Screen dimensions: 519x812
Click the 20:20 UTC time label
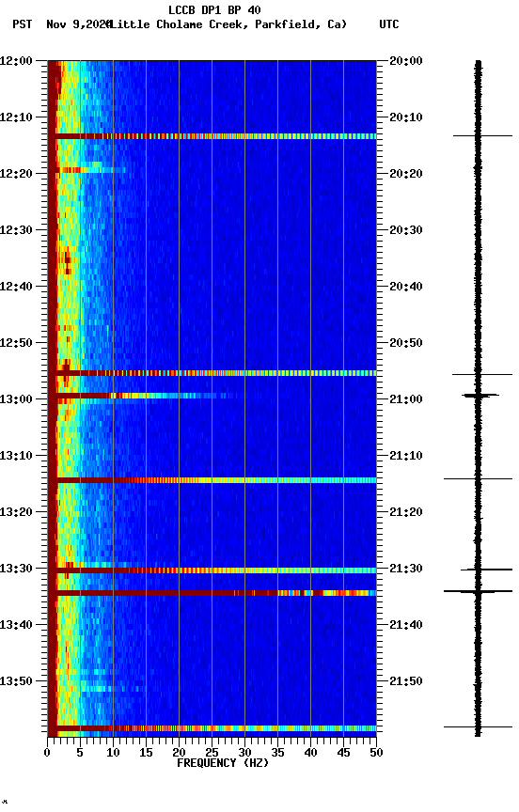click(406, 174)
